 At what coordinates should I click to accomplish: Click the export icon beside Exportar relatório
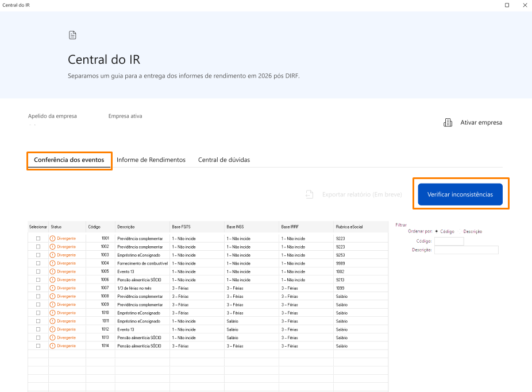click(310, 195)
